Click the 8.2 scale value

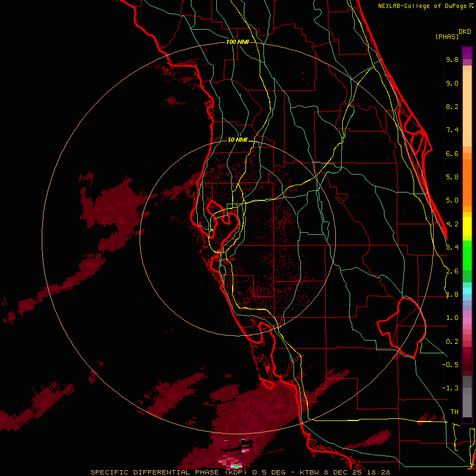tap(452, 106)
